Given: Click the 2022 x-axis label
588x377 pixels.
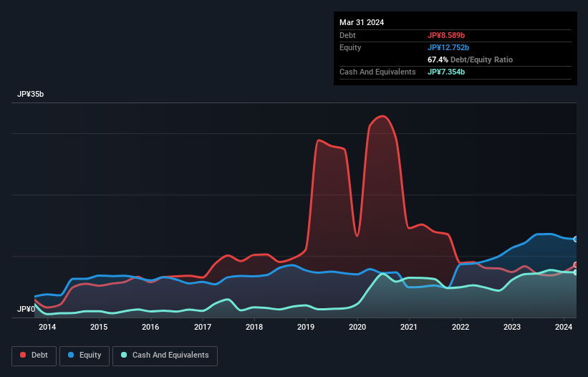Looking at the screenshot, I should (461, 327).
